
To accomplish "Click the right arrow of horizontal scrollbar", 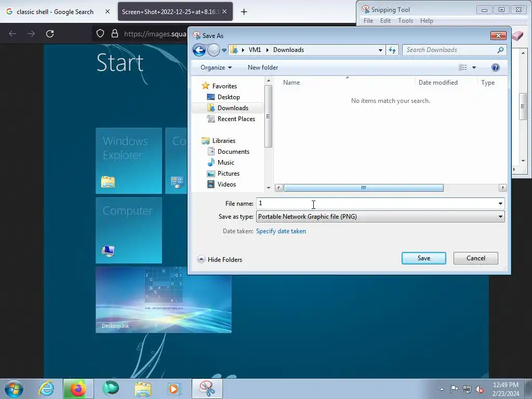I will [503, 188].
